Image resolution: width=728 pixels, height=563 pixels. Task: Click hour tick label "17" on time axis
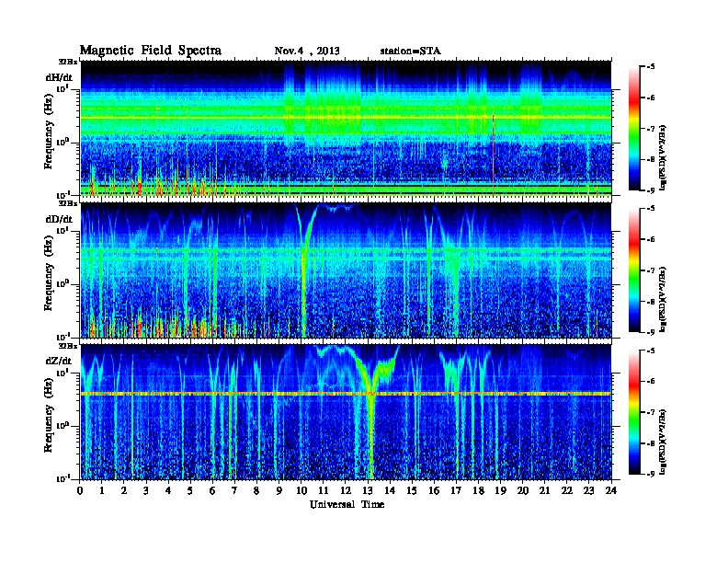pyautogui.click(x=456, y=490)
